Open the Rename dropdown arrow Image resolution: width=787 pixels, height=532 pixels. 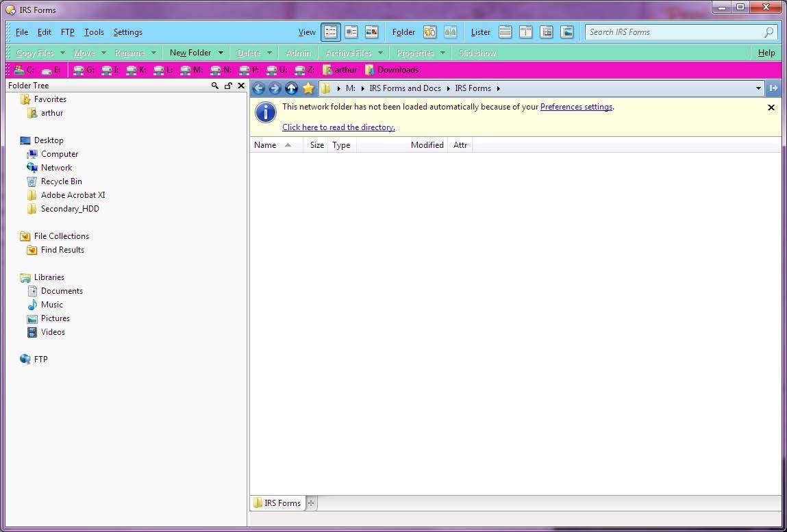tap(153, 53)
